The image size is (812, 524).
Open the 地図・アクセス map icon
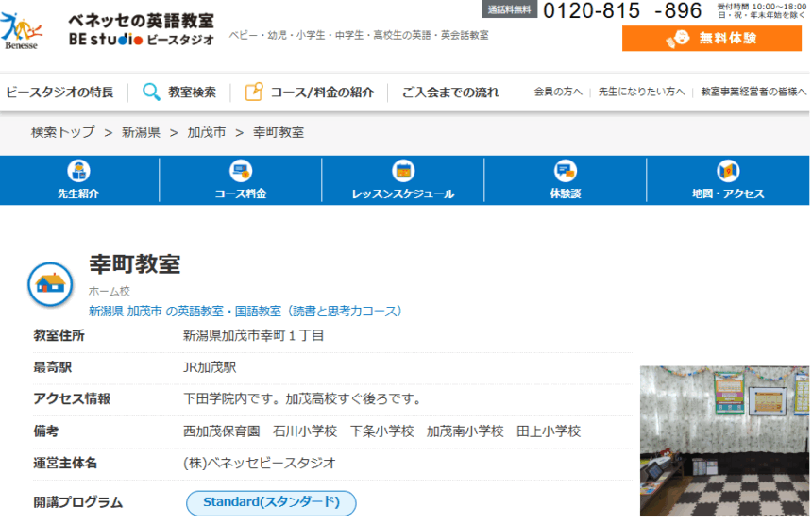tap(728, 171)
